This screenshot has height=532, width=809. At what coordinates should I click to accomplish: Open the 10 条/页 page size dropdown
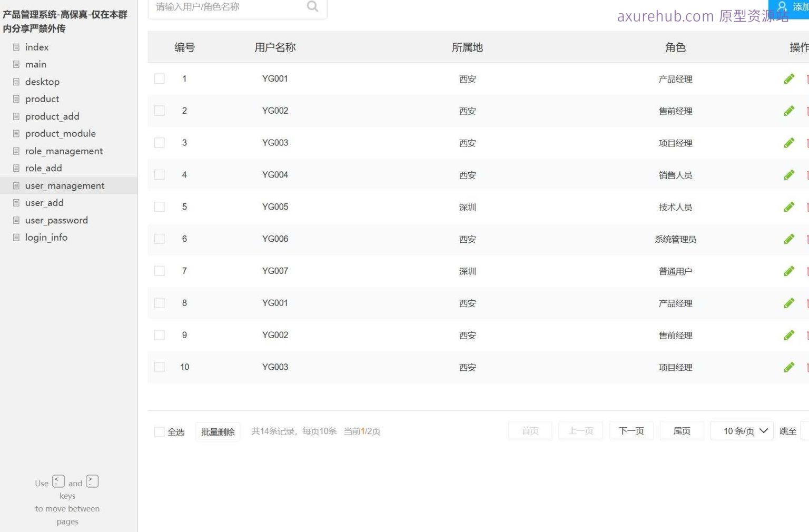click(742, 431)
